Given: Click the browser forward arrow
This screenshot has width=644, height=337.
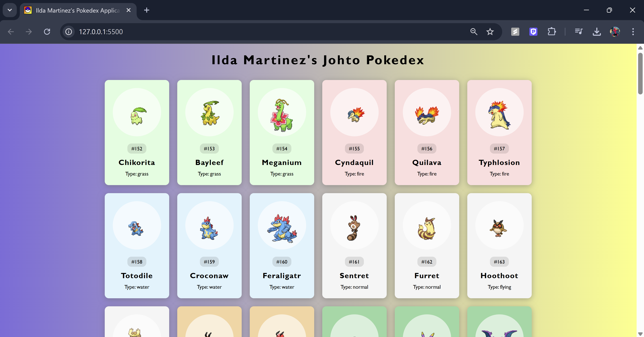Looking at the screenshot, I should click(29, 32).
